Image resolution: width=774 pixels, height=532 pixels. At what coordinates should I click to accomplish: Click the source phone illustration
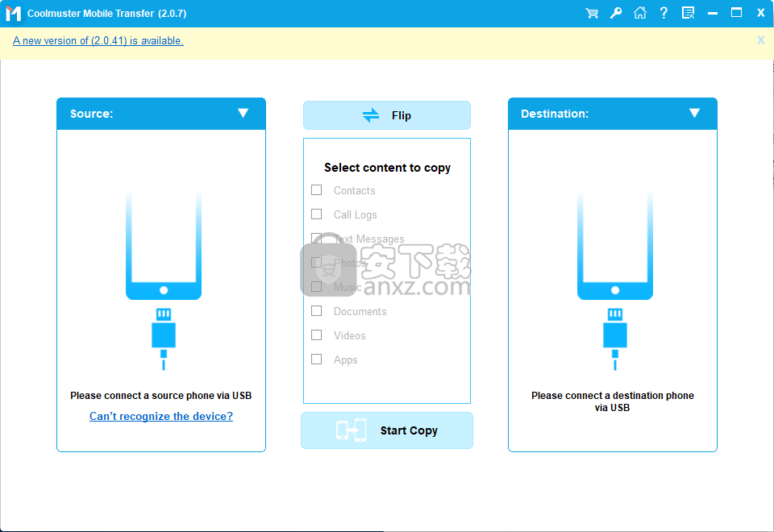pos(164,245)
